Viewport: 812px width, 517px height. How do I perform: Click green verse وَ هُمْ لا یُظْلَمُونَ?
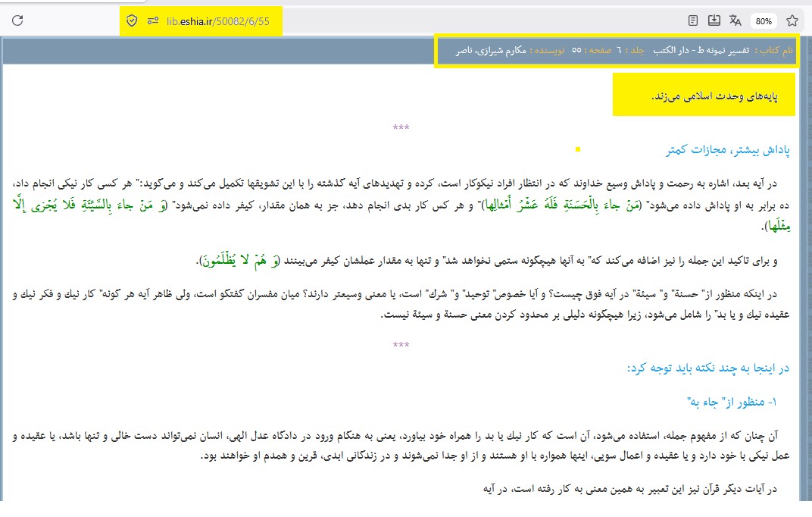[240, 260]
